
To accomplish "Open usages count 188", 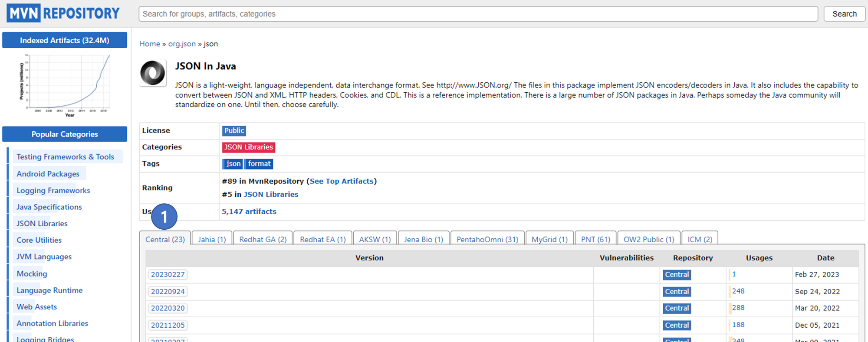I will click(x=738, y=325).
